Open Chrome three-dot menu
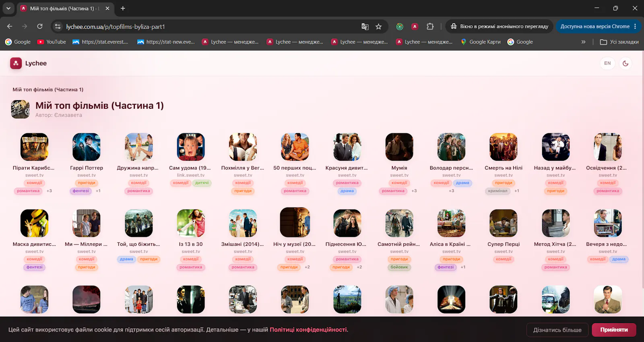644x342 pixels. tap(635, 27)
